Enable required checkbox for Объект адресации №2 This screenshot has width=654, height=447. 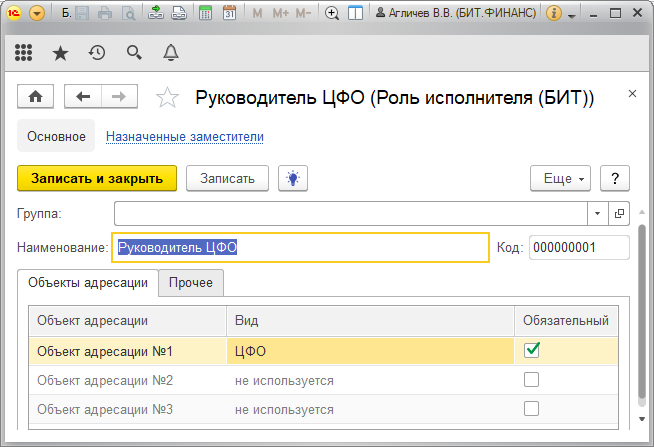point(532,380)
